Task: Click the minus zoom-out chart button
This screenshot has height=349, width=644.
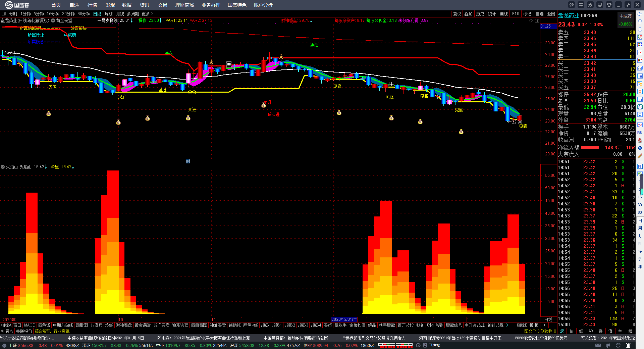Action: (553, 325)
